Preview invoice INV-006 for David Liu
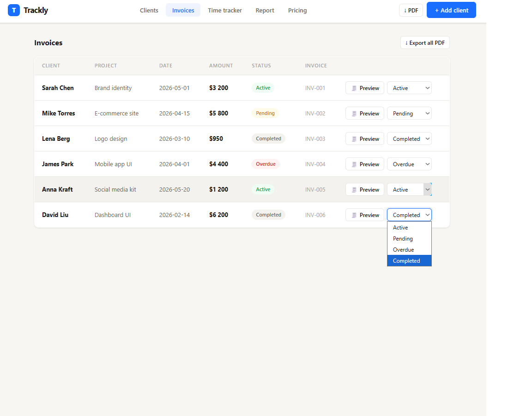The width and height of the screenshot is (532, 416). pos(365,215)
